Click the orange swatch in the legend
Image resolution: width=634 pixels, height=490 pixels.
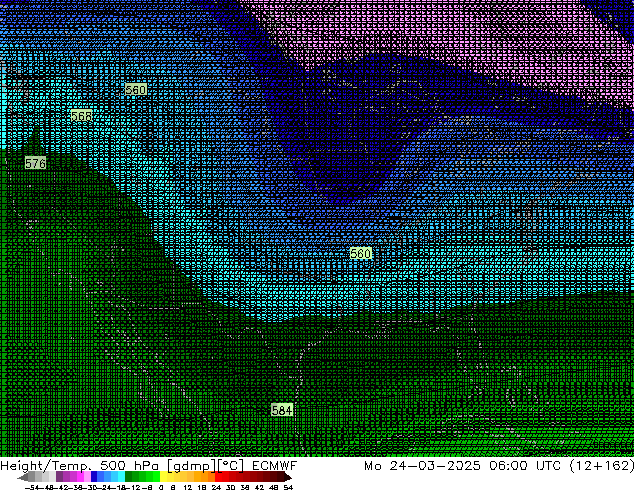pyautogui.click(x=205, y=476)
